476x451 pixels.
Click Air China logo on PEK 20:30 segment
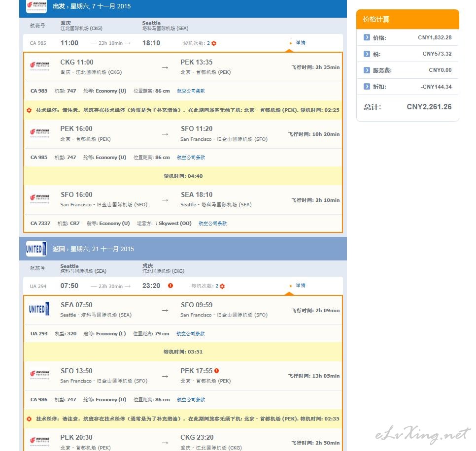tap(39, 440)
